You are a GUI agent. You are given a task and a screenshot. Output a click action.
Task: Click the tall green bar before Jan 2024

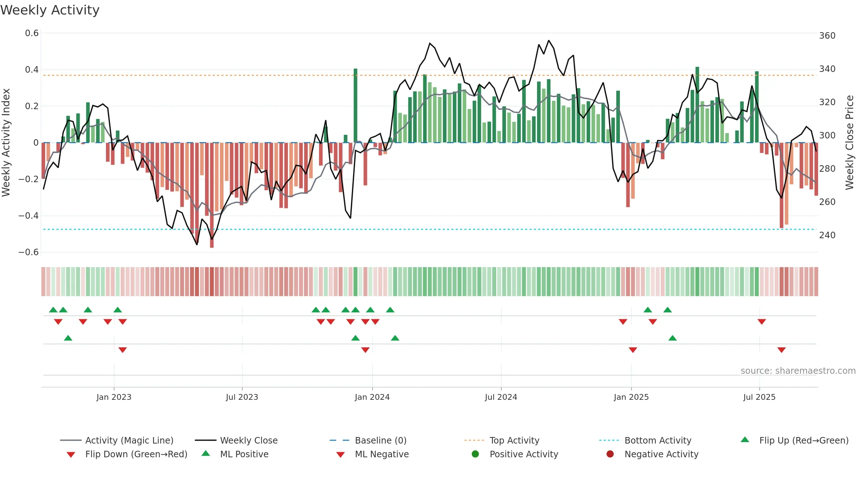tap(356, 106)
